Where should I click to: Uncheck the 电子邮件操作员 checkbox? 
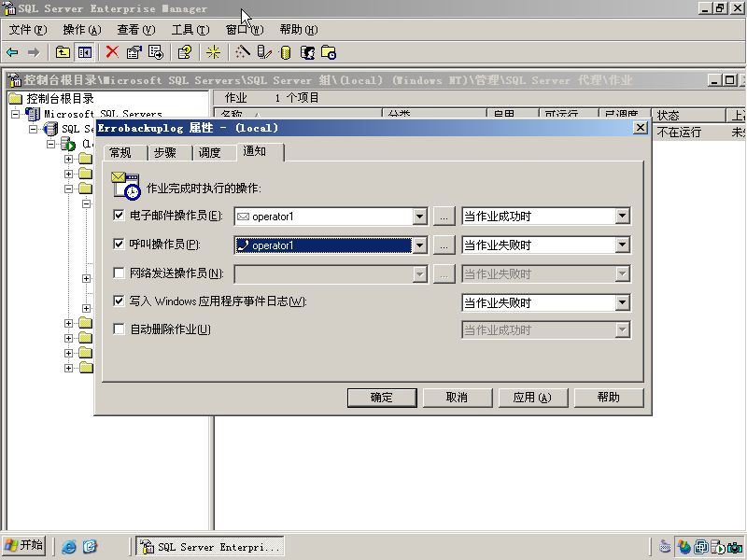pyautogui.click(x=119, y=216)
